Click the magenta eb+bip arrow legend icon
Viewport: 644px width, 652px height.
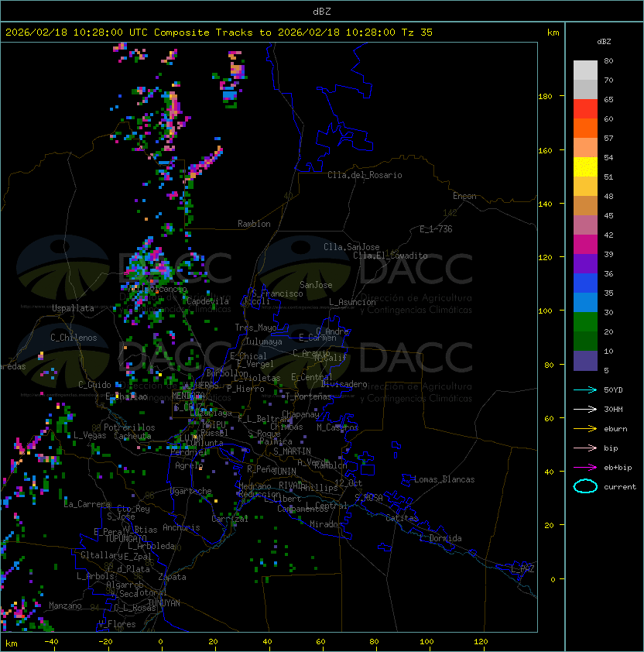pos(585,468)
